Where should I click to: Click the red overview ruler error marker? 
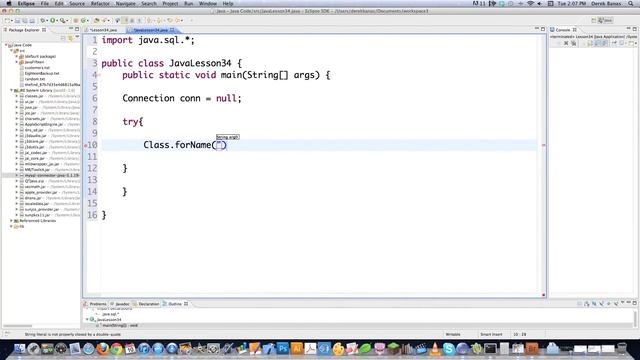point(544,145)
